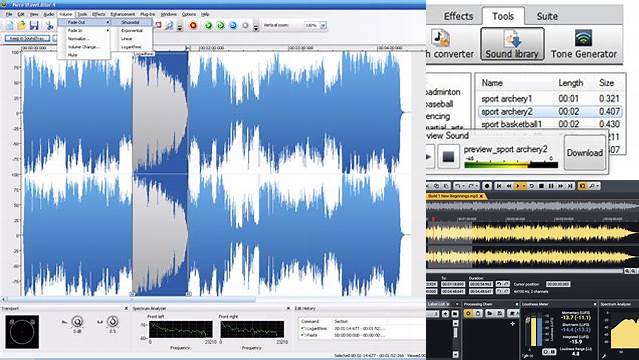Screen dimensions: 639x360
Task: Click the Download button
Action: 585,153
